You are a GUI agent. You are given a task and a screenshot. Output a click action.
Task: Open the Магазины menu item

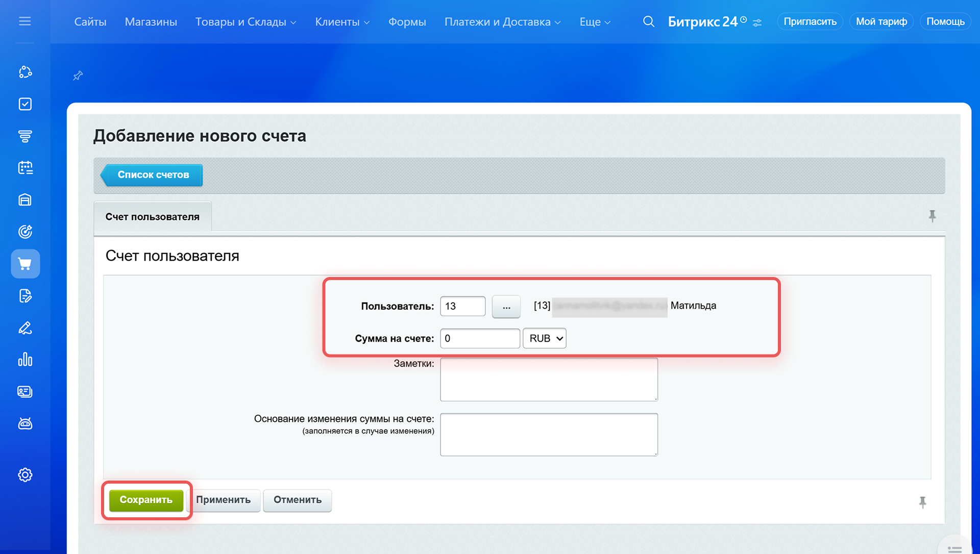(151, 22)
